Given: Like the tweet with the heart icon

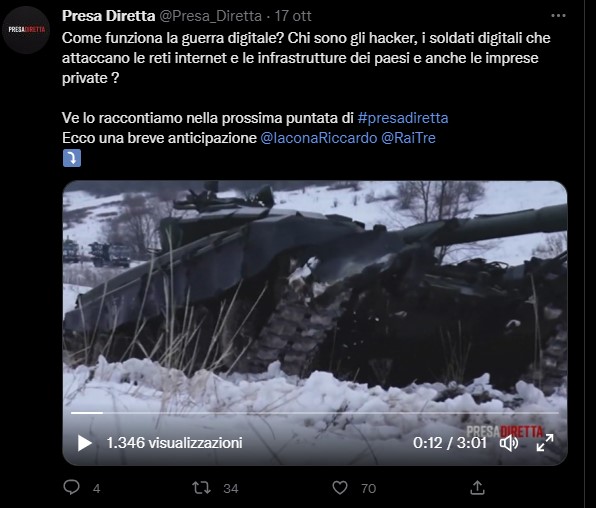Looking at the screenshot, I should tap(340, 488).
